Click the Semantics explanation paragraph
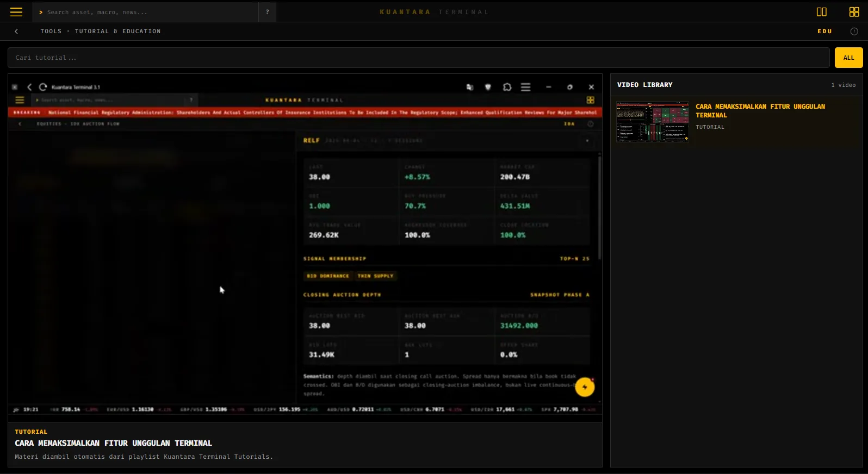 [x=439, y=385]
